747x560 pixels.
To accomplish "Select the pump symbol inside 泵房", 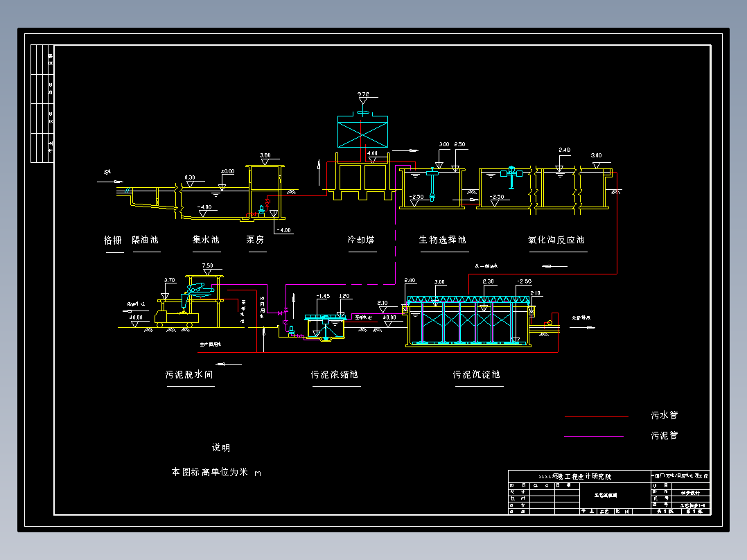I will [x=261, y=211].
